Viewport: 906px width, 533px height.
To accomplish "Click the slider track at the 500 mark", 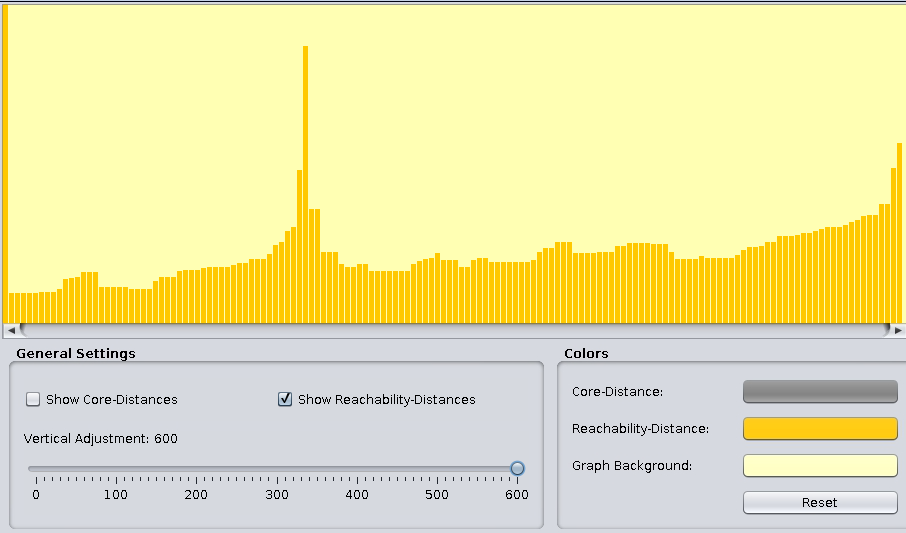I will tap(437, 468).
